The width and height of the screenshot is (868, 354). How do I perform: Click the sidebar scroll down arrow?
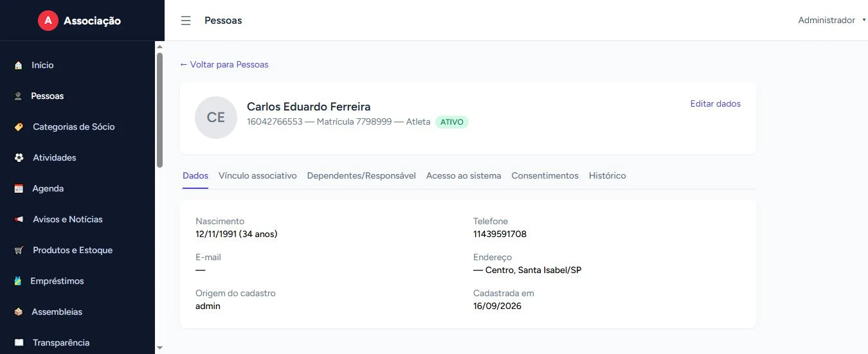point(159,348)
